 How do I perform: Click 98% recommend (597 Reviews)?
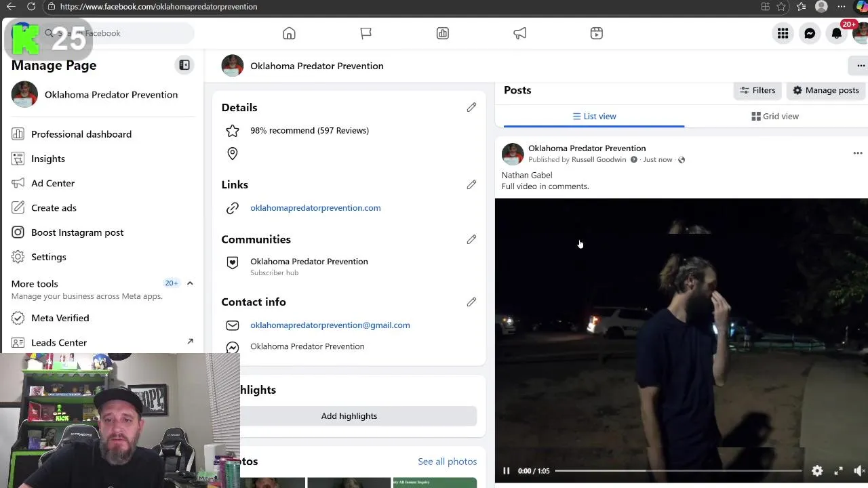(309, 131)
